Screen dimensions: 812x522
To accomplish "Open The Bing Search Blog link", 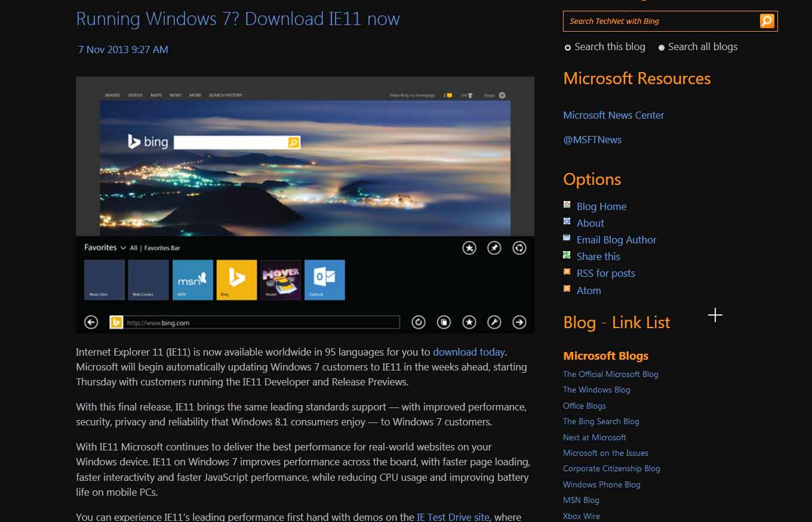I will point(601,421).
